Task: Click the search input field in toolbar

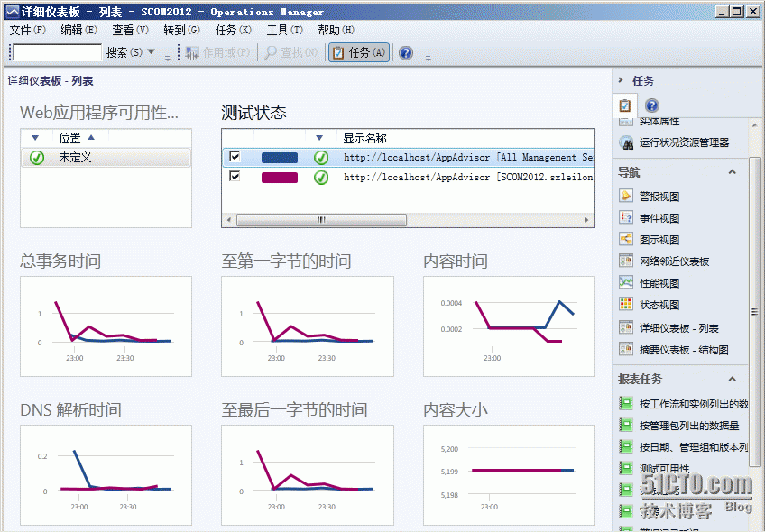Action: click(57, 52)
